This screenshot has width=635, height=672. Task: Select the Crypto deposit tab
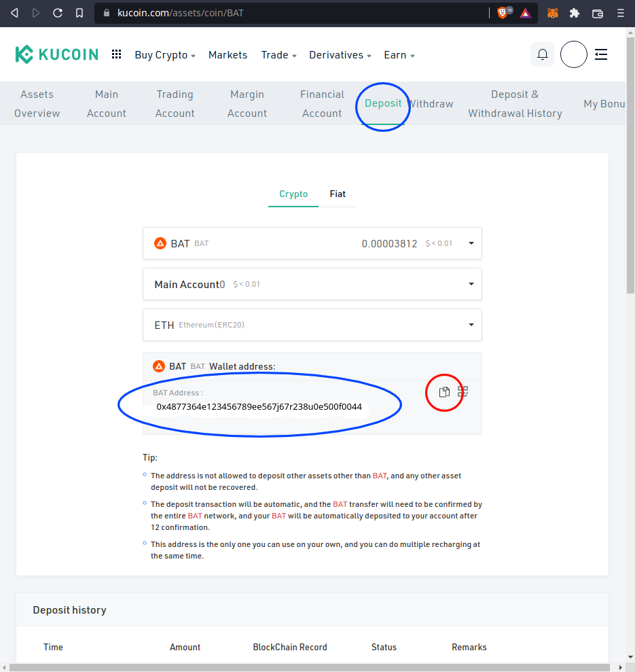point(293,194)
